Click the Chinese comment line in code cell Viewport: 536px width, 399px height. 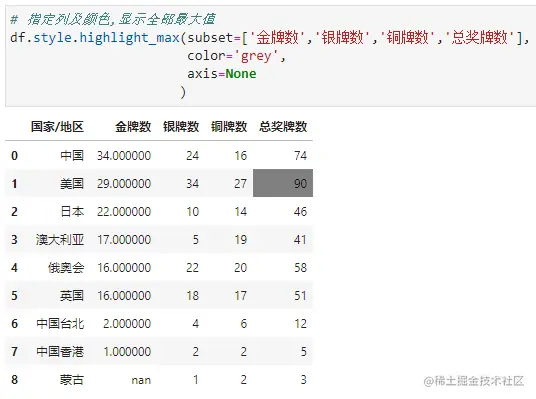113,19
